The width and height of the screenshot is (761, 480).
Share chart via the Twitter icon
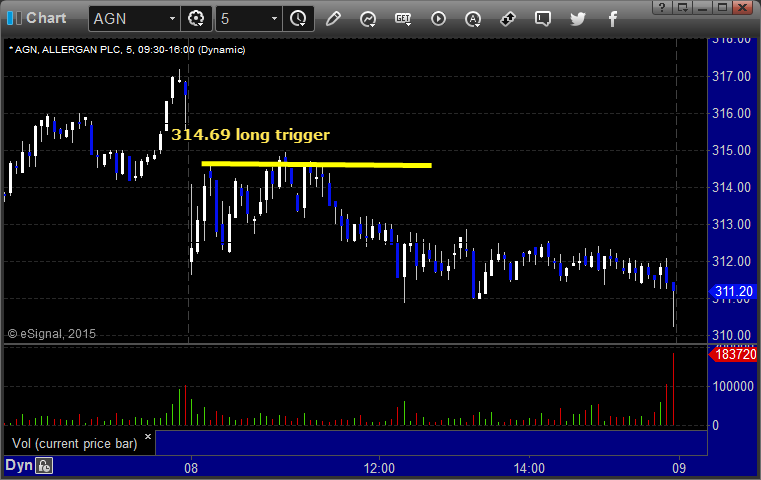point(578,19)
